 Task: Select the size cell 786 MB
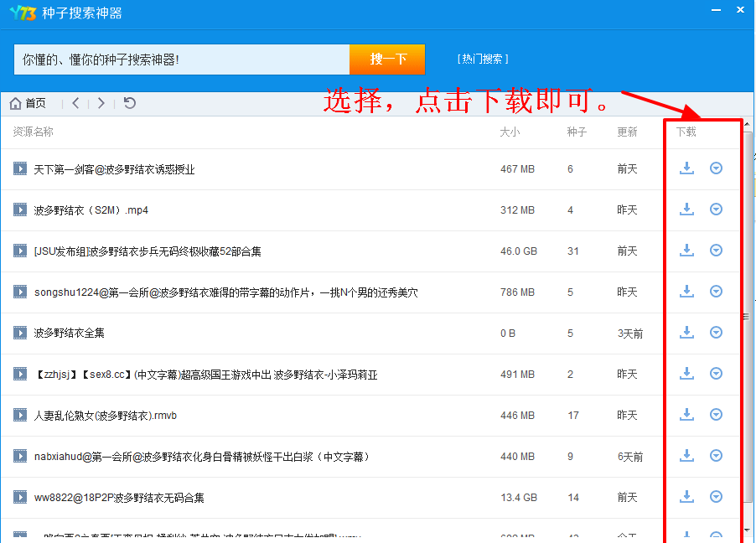click(517, 292)
